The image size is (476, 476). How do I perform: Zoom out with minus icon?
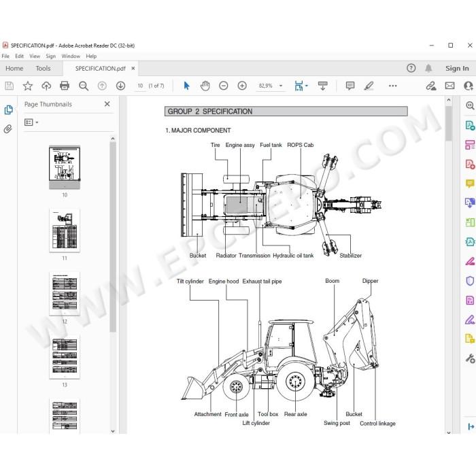(x=224, y=86)
